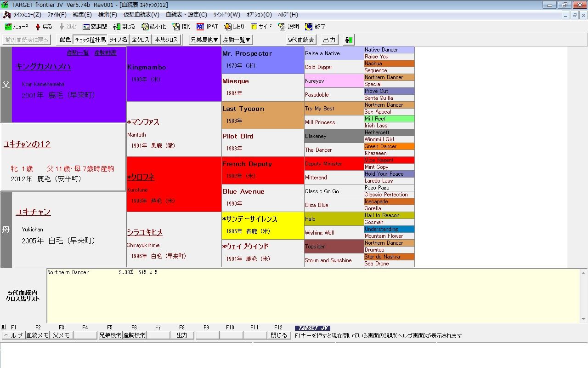The image size is (588, 368).
Task: Click the F8 出力 function button
Action: click(x=182, y=335)
